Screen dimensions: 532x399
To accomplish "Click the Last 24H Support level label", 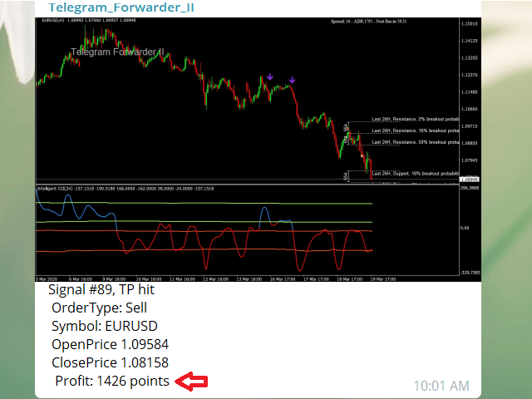I will 415,173.
